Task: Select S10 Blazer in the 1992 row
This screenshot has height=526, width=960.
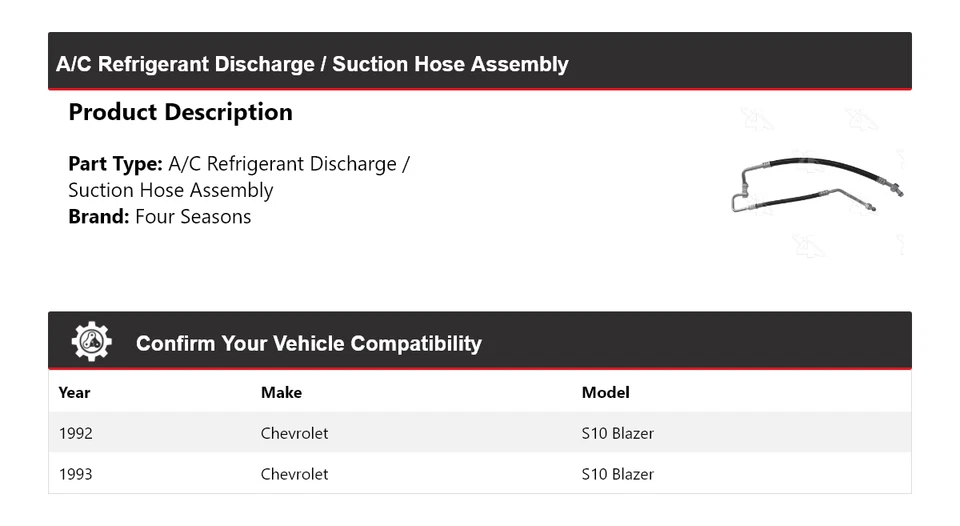Action: pos(617,433)
